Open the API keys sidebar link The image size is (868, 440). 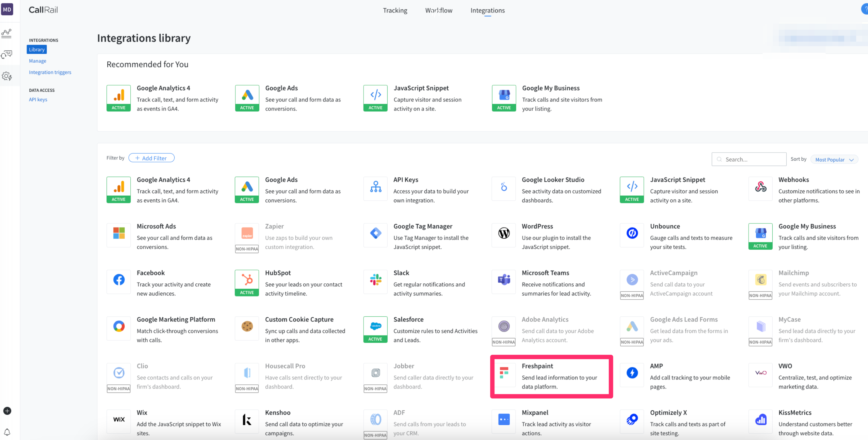[x=38, y=100]
